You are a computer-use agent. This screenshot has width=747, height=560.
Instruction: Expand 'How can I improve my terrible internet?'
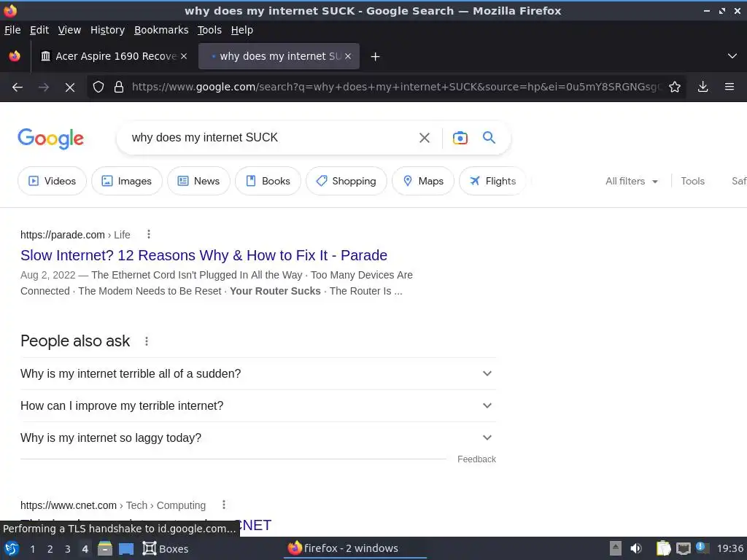click(258, 405)
